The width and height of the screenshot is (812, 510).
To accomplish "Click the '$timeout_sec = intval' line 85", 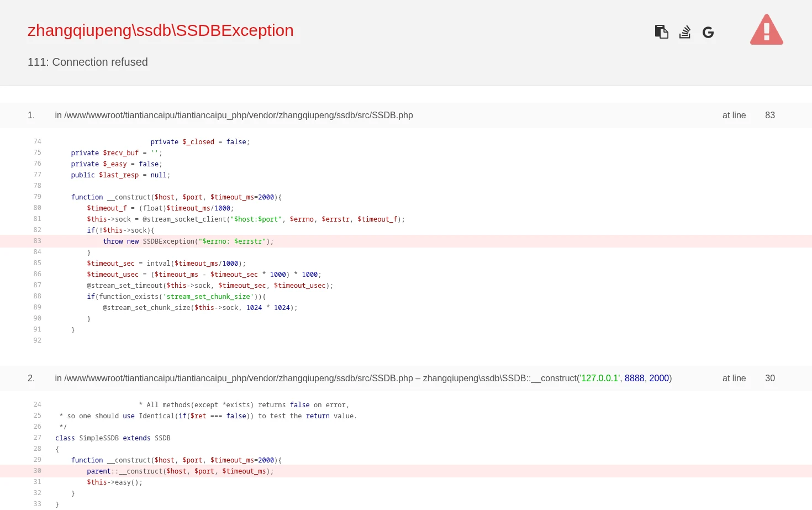I will point(166,264).
